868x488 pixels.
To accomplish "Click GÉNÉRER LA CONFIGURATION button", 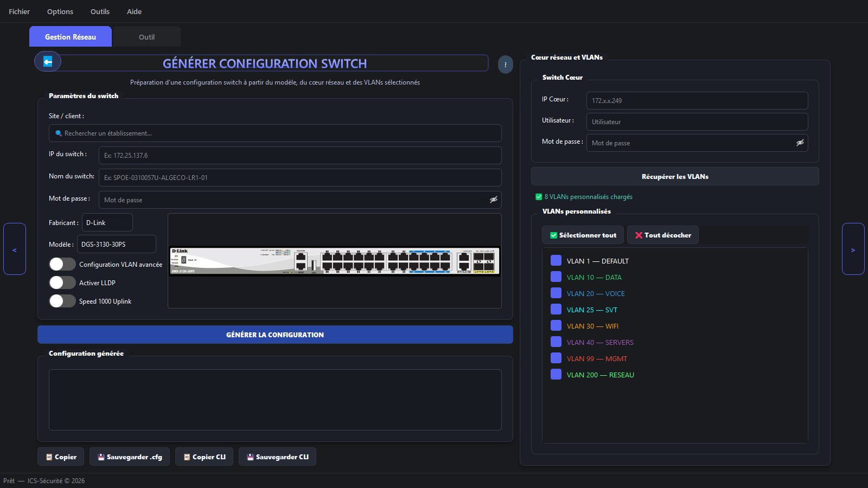I will click(x=275, y=335).
